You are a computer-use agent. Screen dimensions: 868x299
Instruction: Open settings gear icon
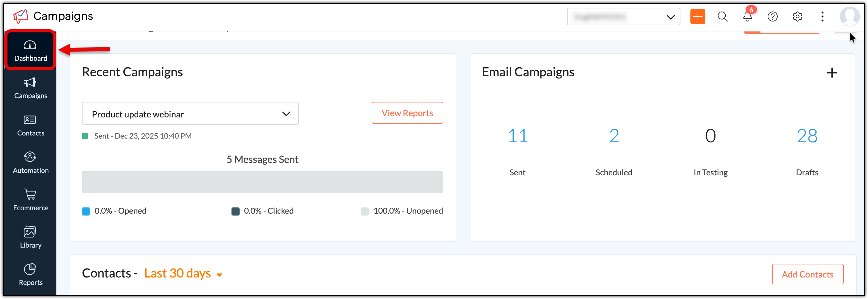pos(797,17)
